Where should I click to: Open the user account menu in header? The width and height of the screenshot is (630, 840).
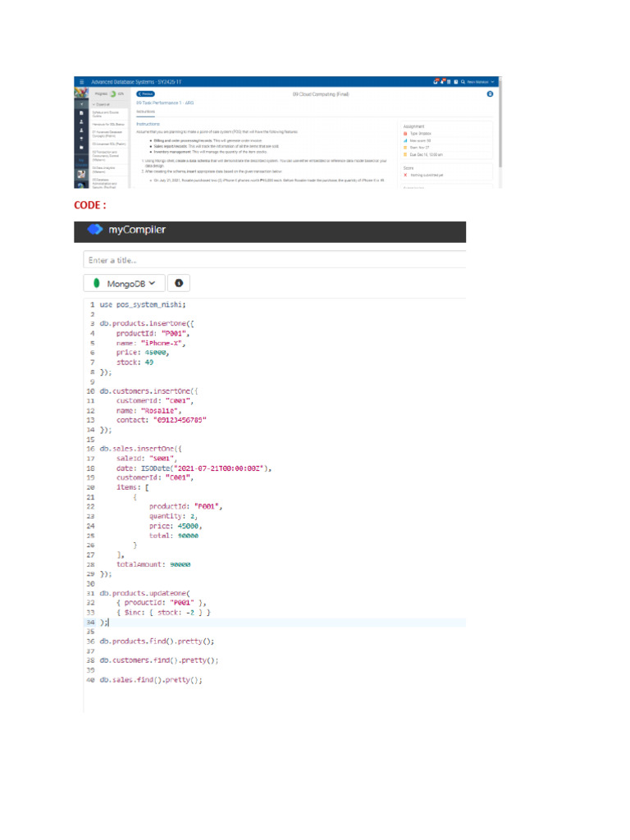tap(481, 82)
